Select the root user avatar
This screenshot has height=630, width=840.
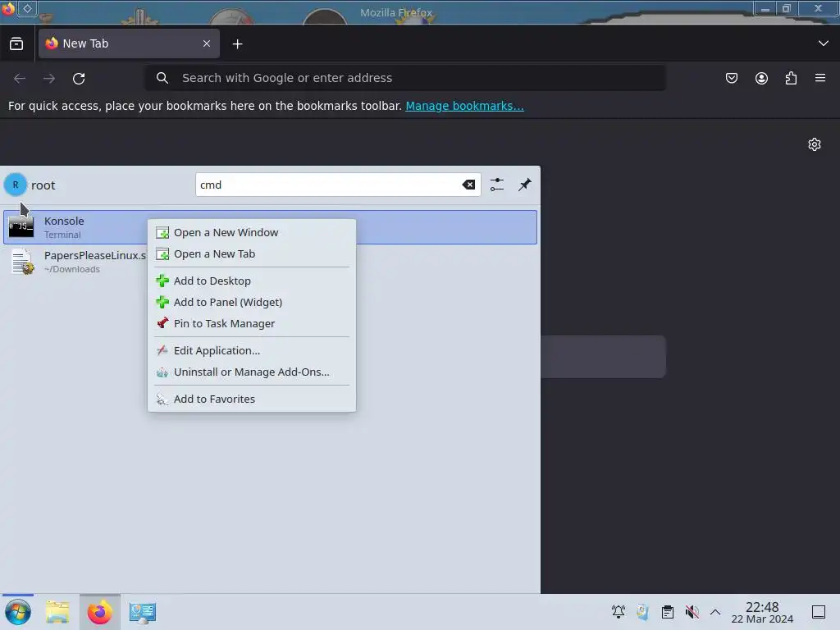coord(16,185)
